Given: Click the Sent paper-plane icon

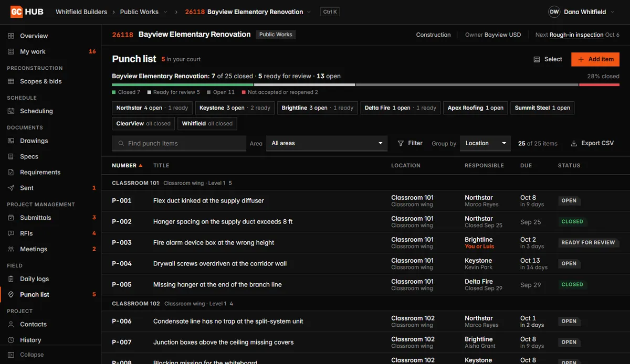Looking at the screenshot, I should click(11, 188).
